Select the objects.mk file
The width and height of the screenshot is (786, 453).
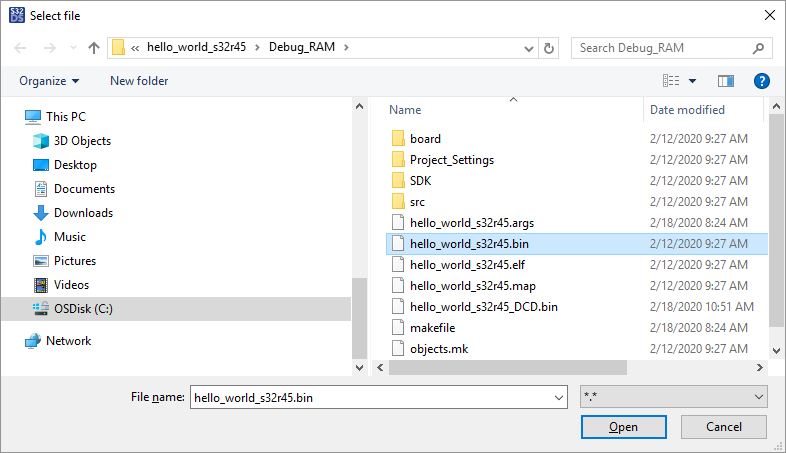coord(439,349)
